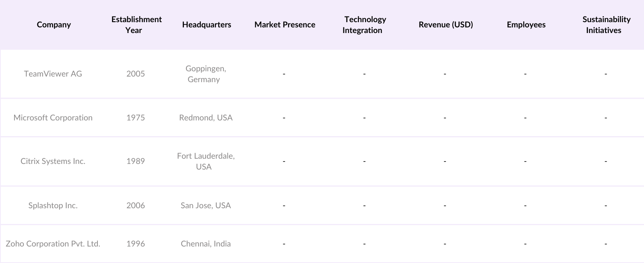Select the 1975 year cell
This screenshot has height=263, width=644.
click(136, 118)
